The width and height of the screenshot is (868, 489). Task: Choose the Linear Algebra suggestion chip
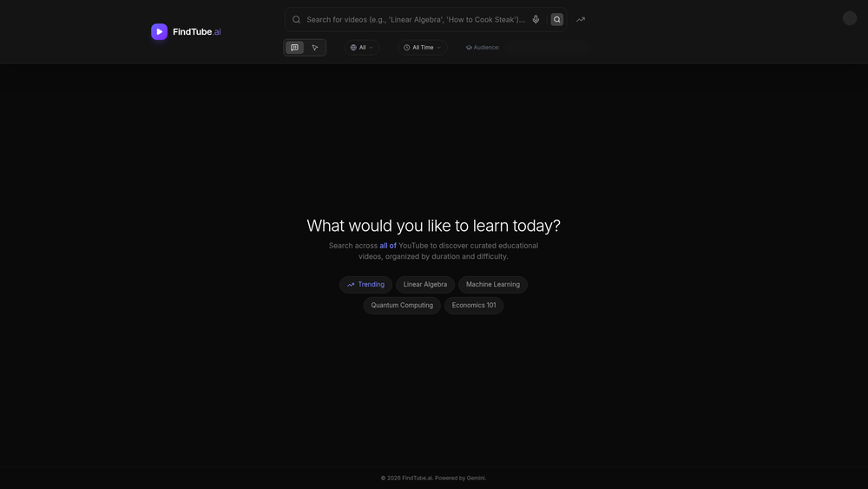pyautogui.click(x=425, y=285)
